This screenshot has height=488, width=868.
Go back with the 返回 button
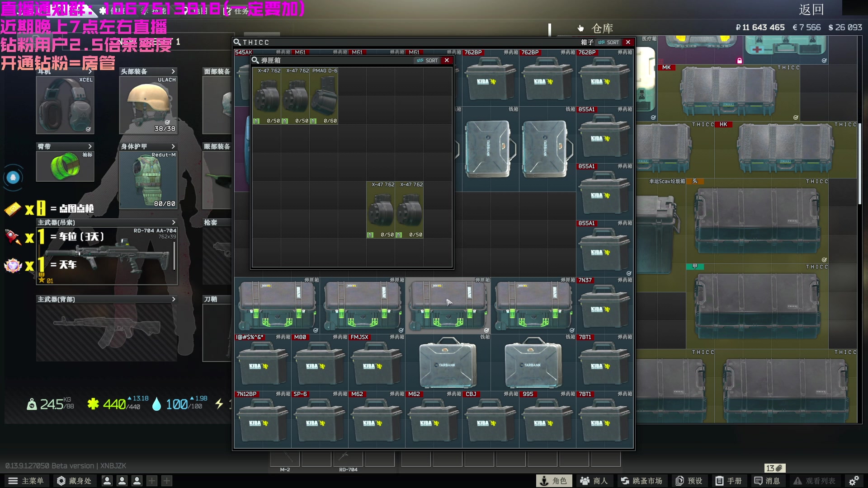coord(811,9)
